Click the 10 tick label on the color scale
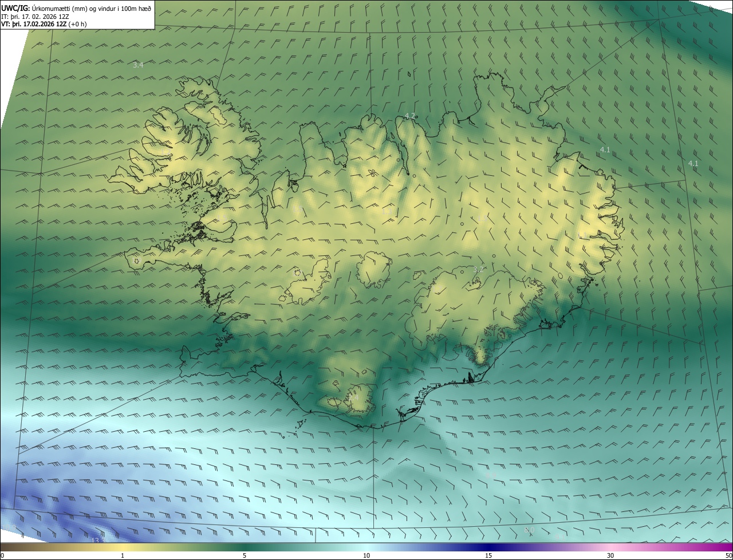The image size is (733, 560). coord(366,555)
